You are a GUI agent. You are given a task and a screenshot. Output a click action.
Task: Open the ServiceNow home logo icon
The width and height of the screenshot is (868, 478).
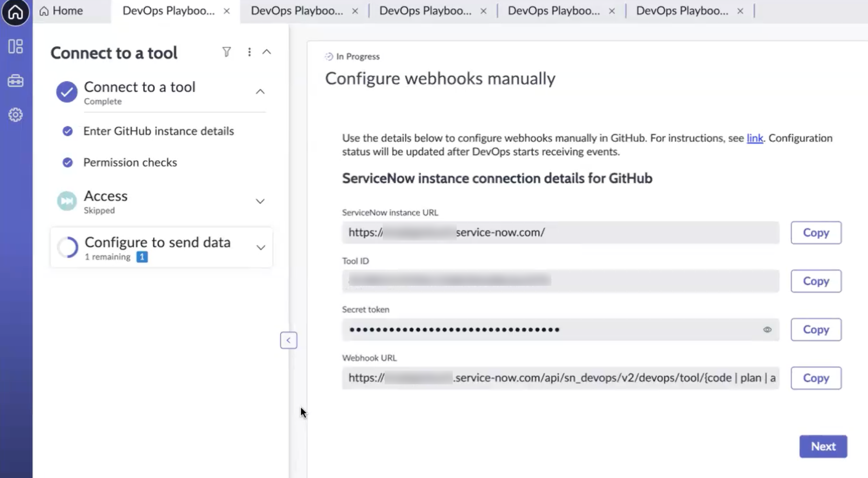click(x=15, y=12)
